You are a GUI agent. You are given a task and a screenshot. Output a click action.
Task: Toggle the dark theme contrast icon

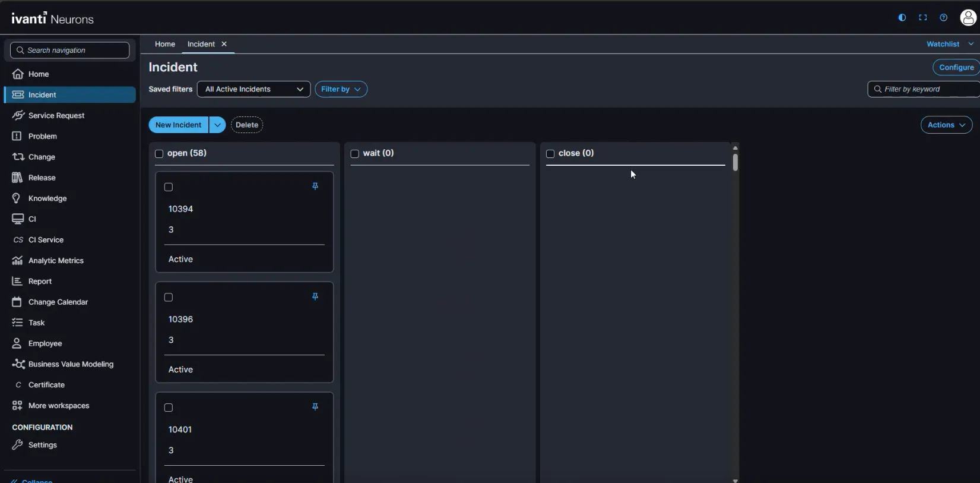pyautogui.click(x=902, y=18)
